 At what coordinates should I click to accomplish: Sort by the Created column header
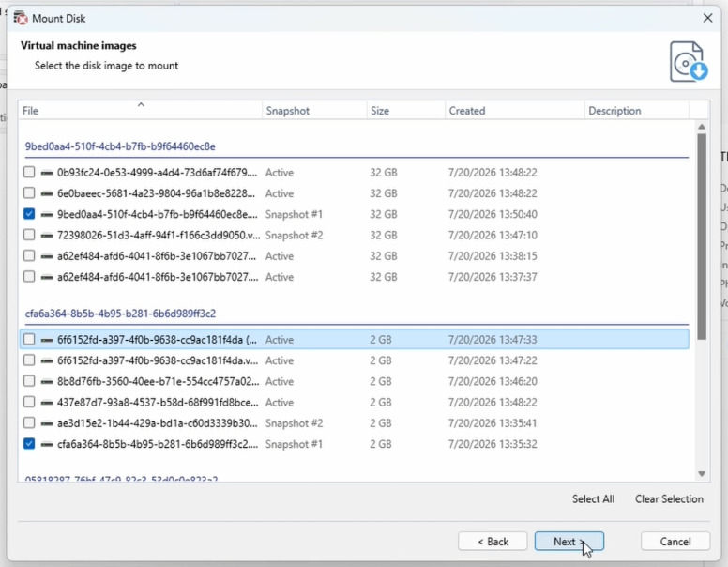[514, 111]
